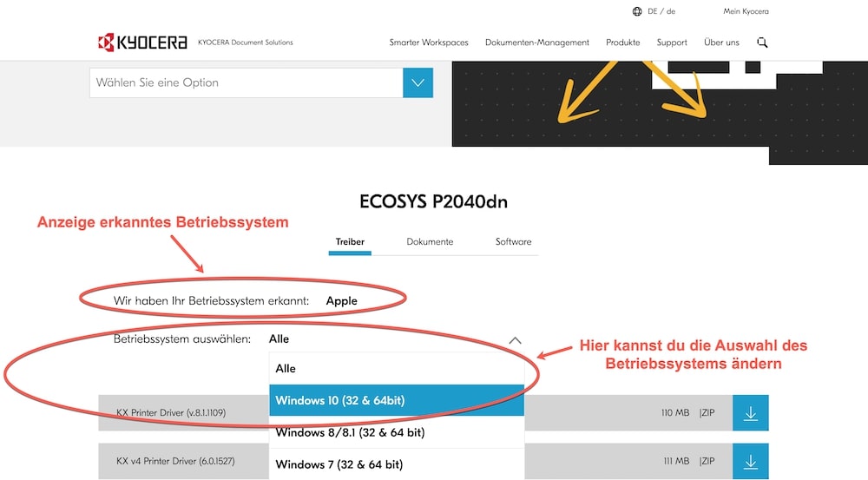This screenshot has width=868, height=480.
Task: Download the KX v4 Printer Driver
Action: click(x=750, y=461)
